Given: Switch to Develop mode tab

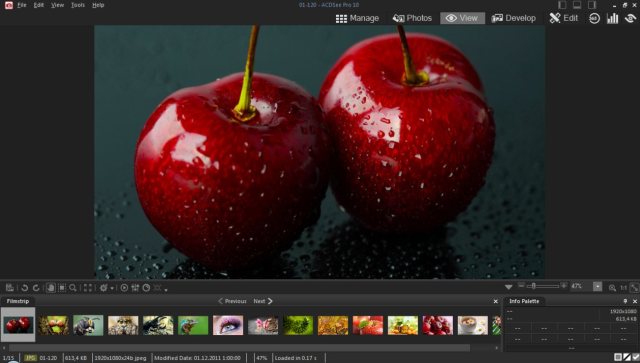Looking at the screenshot, I should click(513, 18).
